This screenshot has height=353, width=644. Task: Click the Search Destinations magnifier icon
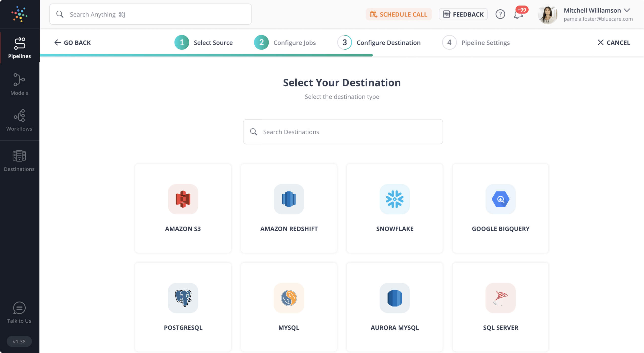click(x=253, y=132)
